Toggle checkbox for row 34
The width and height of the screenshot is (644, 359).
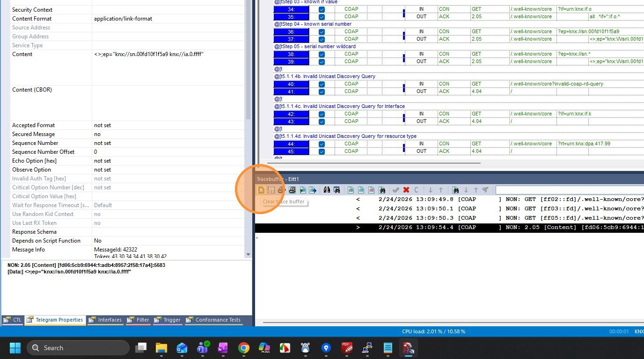[x=322, y=9]
